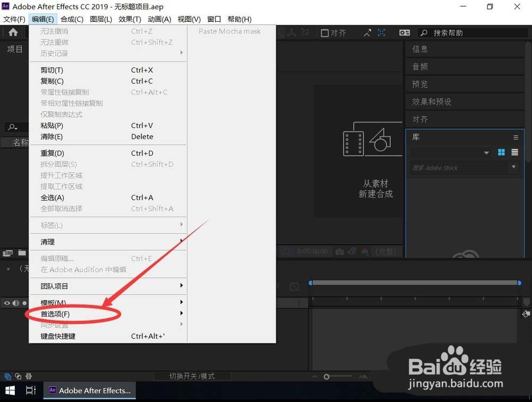Image resolution: width=532 pixels, height=402 pixels.
Task: Open the 信息 panel tab
Action: (x=465, y=49)
